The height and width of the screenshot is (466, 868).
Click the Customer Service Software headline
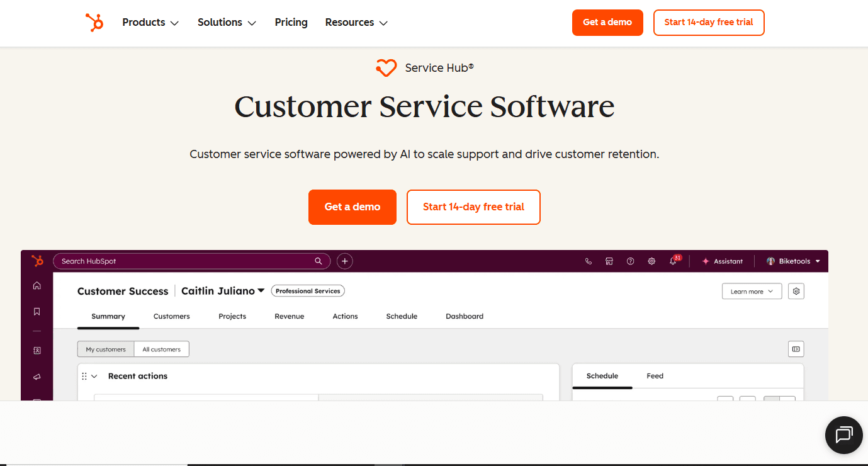point(424,106)
